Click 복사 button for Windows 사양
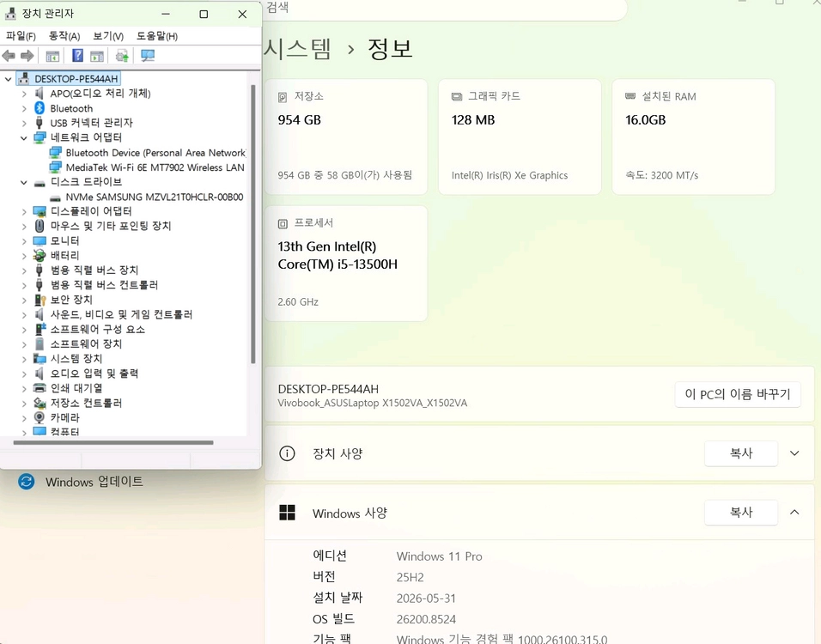 [741, 513]
